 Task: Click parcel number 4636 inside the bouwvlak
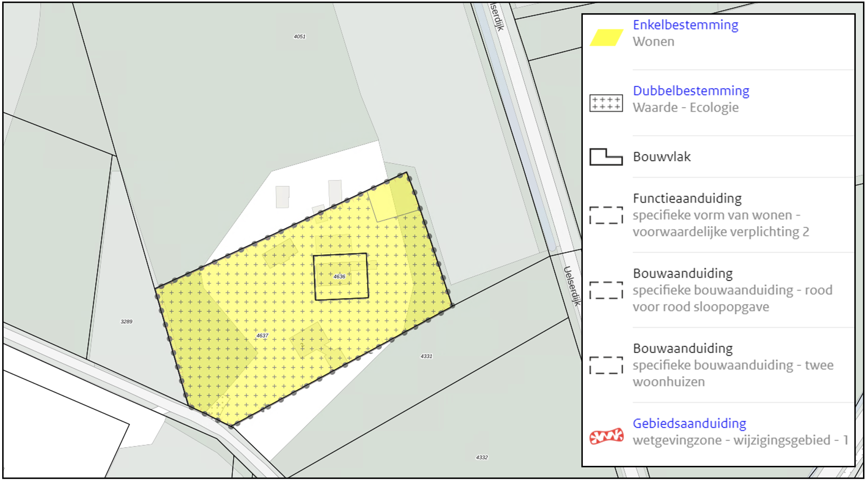click(339, 277)
